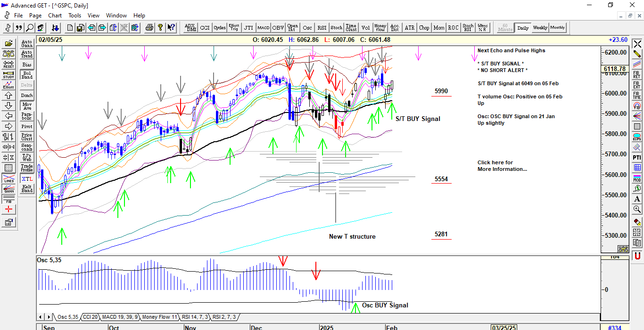Select the LINES drawing tool icon

(8, 179)
